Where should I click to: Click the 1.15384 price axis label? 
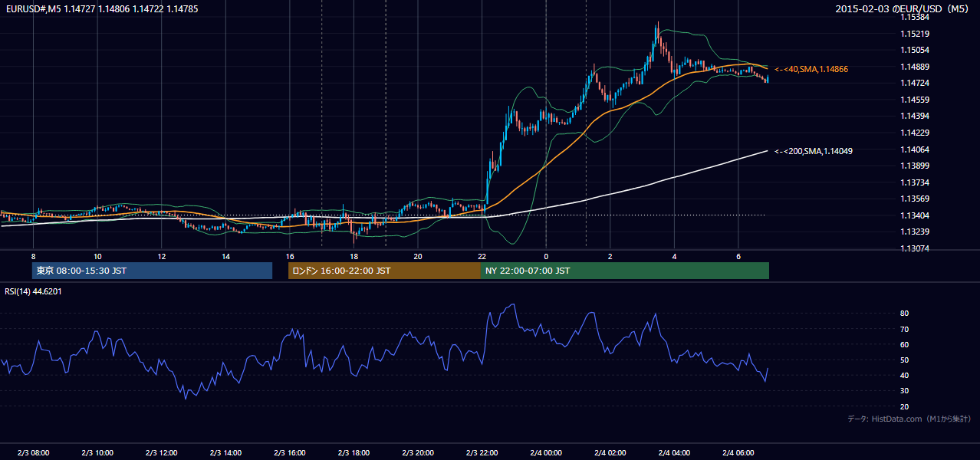pyautogui.click(x=915, y=17)
